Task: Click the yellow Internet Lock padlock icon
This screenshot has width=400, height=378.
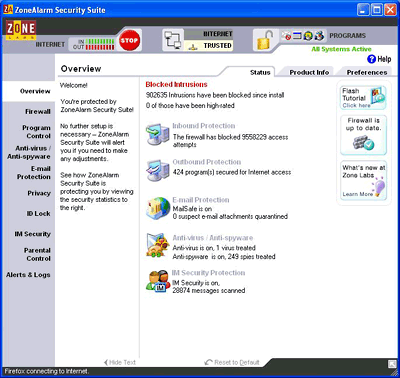Action: coord(265,40)
